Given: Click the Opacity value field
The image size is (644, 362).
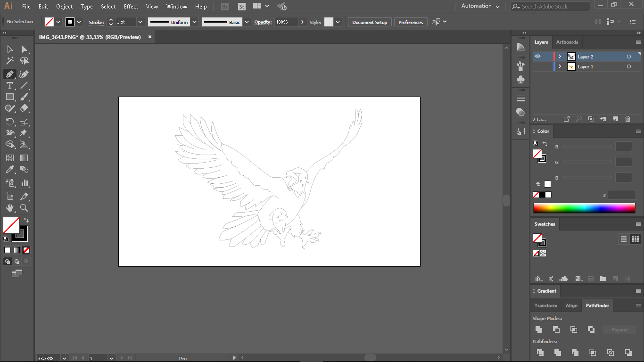Looking at the screenshot, I should [286, 22].
